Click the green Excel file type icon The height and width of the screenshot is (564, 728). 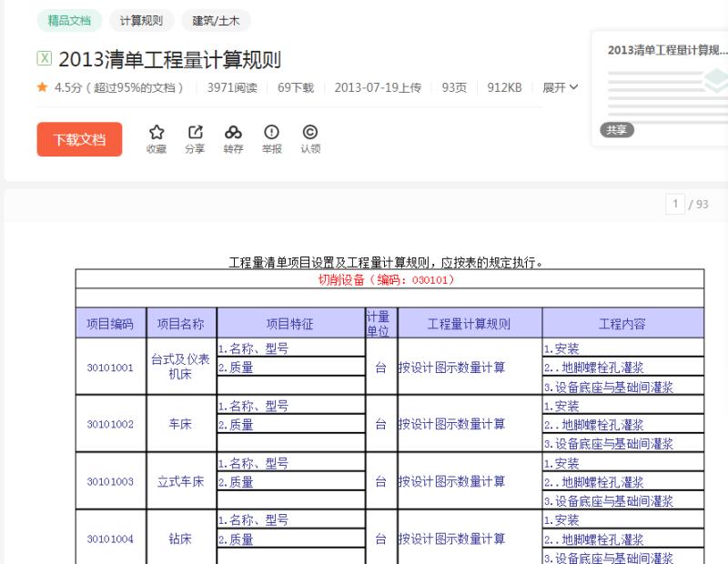tap(44, 58)
